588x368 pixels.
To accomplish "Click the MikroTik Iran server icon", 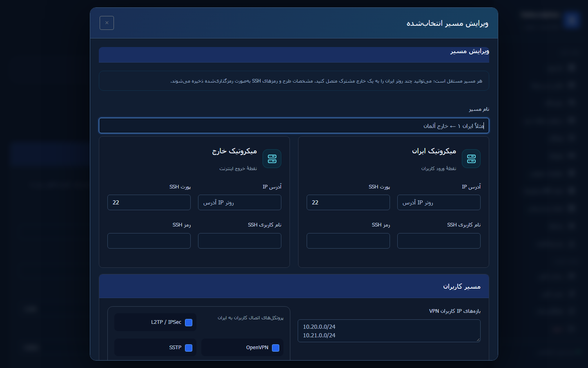I will (x=471, y=159).
